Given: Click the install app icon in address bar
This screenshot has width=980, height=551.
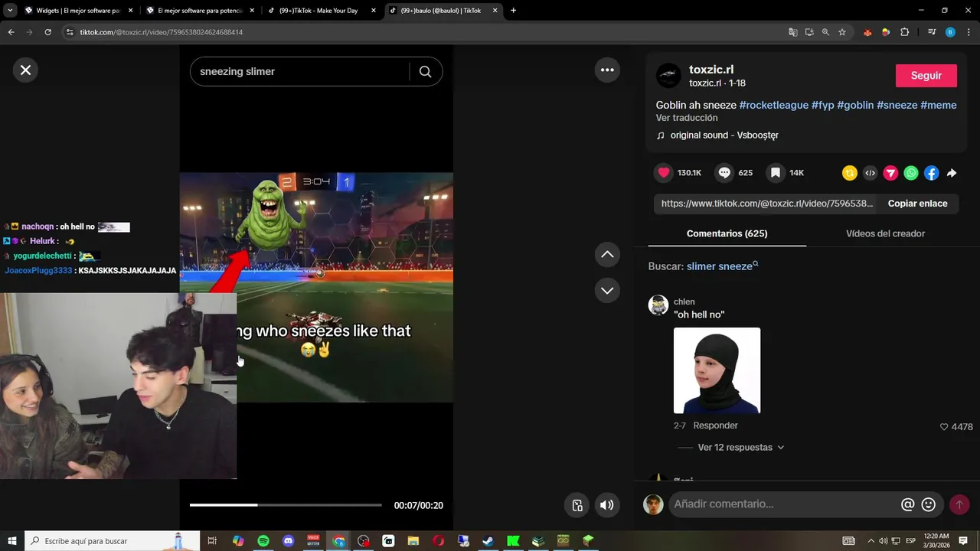Looking at the screenshot, I should point(809,32).
